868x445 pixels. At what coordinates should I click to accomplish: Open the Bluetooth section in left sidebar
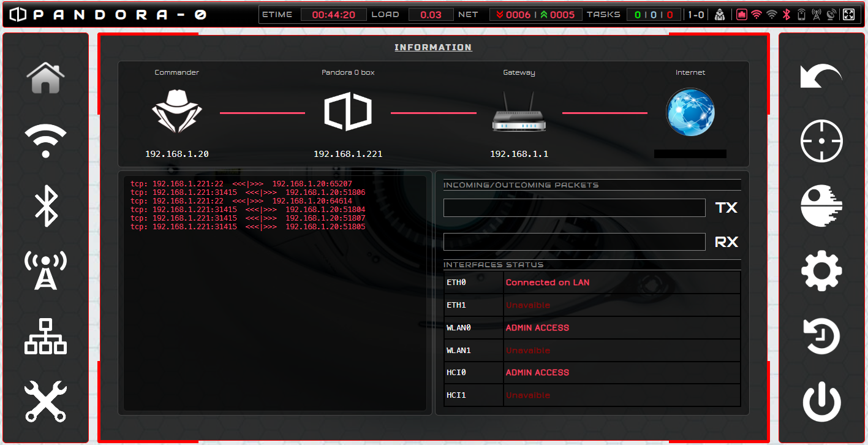pyautogui.click(x=46, y=207)
